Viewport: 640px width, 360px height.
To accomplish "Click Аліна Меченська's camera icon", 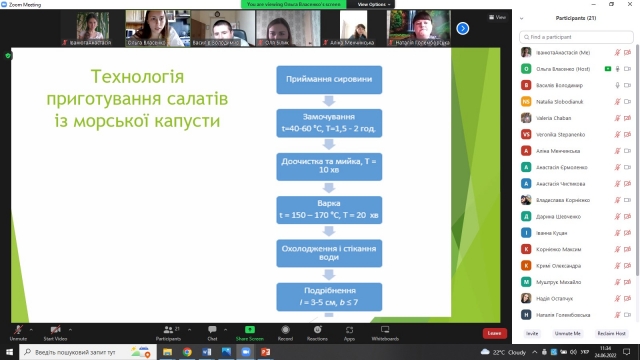I will [627, 151].
